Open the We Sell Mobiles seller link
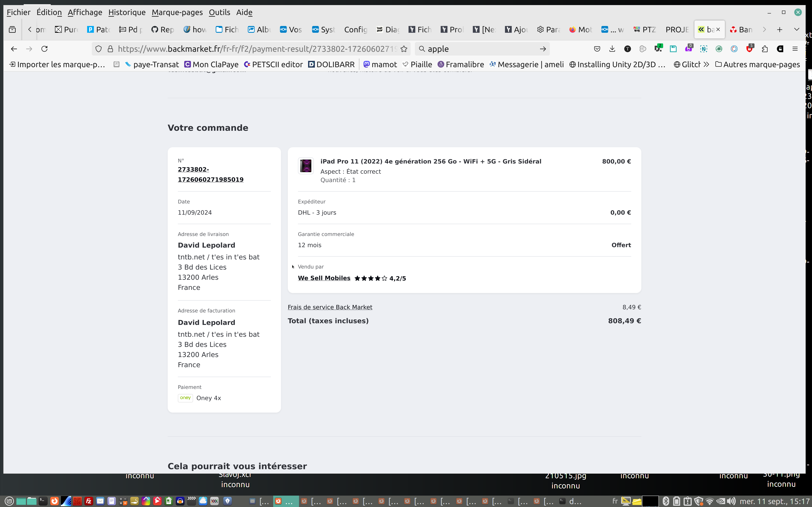This screenshot has height=507, width=812. (x=324, y=278)
